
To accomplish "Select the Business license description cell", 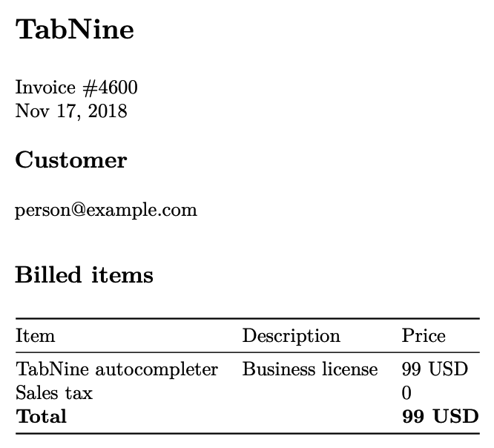I will click(x=310, y=369).
